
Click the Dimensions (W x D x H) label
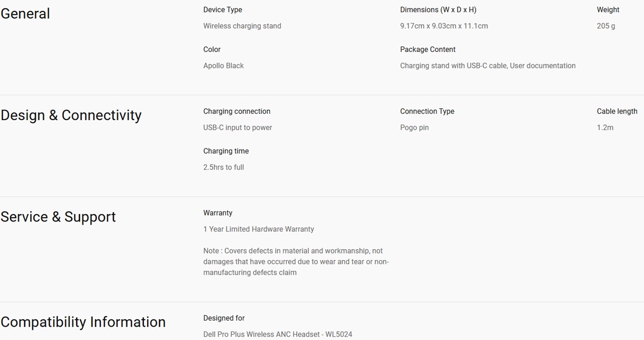pyautogui.click(x=438, y=10)
